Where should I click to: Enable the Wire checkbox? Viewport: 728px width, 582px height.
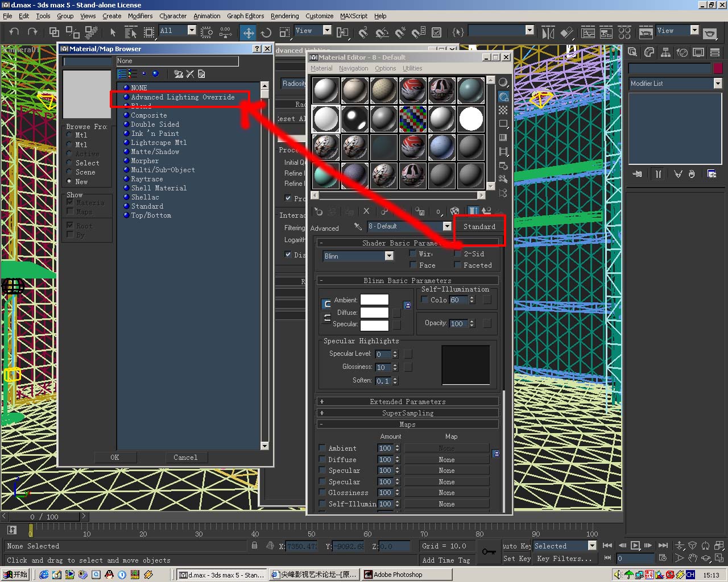click(x=413, y=253)
